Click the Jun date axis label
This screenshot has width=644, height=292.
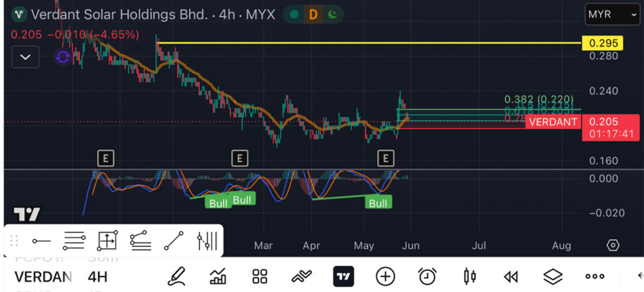tap(410, 245)
